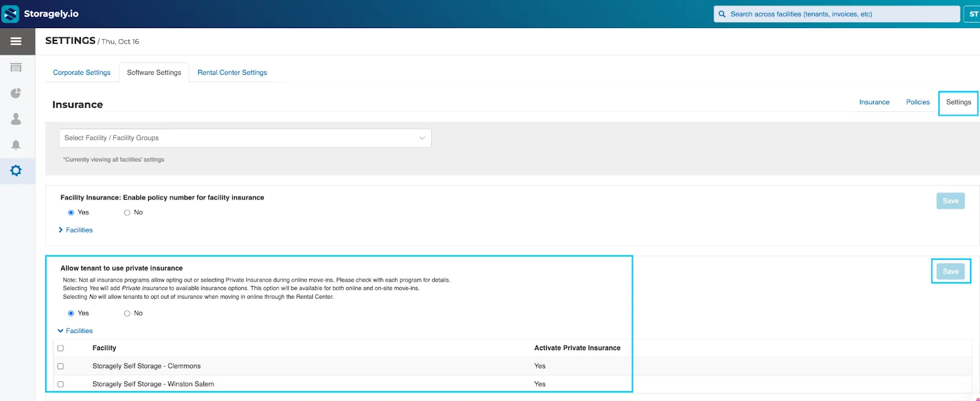Switch to the Rental Center Settings tab
Screen dimensions: 980x401
pyautogui.click(x=232, y=72)
